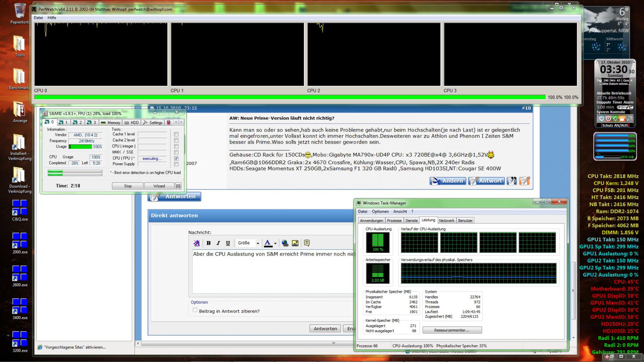Image resolution: width=644 pixels, height=362 pixels.
Task: Open Ansicht menu in Task-Manager
Action: 400,212
